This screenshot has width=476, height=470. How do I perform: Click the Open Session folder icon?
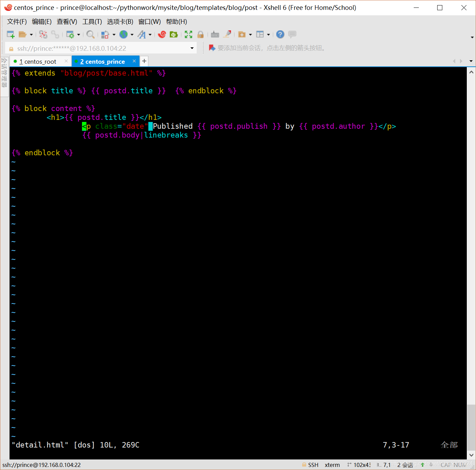pos(22,34)
